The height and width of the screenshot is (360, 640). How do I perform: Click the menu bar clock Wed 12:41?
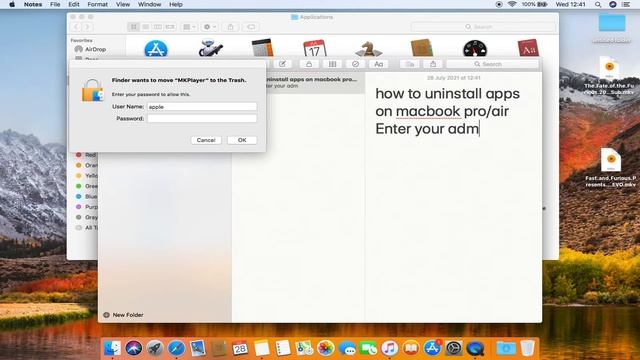coord(570,4)
